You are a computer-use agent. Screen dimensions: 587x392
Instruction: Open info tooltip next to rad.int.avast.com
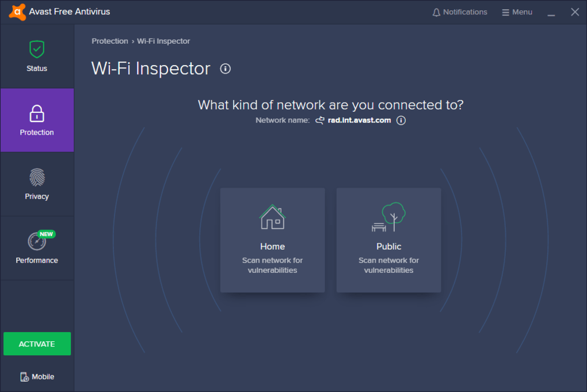tap(401, 120)
